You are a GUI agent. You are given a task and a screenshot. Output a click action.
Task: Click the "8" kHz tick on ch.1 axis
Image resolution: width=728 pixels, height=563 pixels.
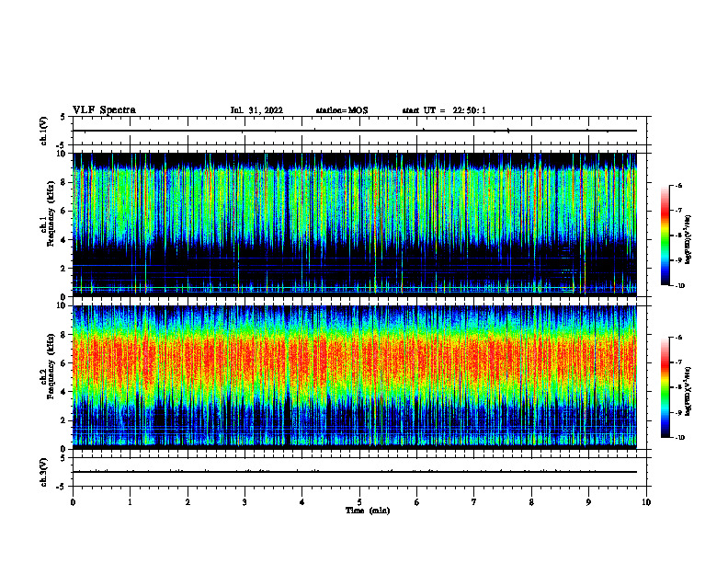point(64,182)
